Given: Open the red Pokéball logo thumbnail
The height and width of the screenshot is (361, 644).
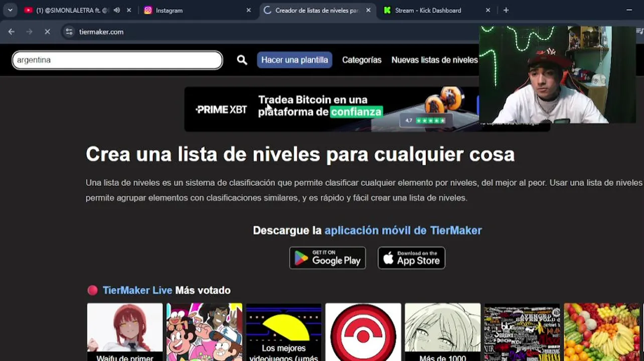Looking at the screenshot, I should click(363, 332).
